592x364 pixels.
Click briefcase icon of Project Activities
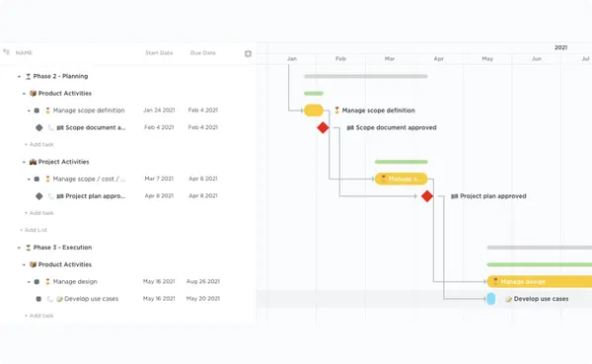33,162
